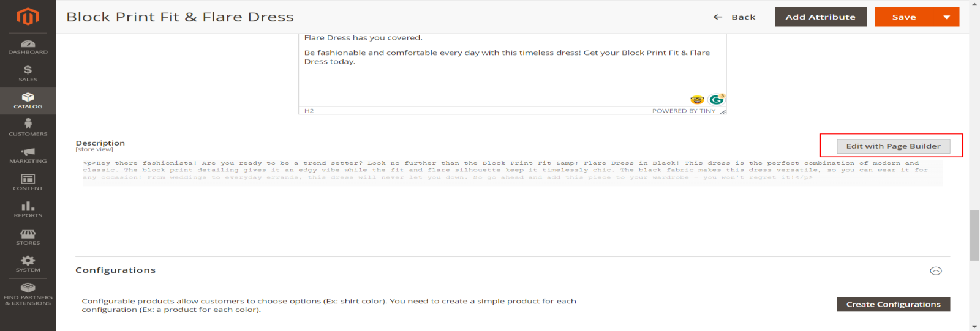
Task: Click the page's vertical scrollbar thumb
Action: 974,236
